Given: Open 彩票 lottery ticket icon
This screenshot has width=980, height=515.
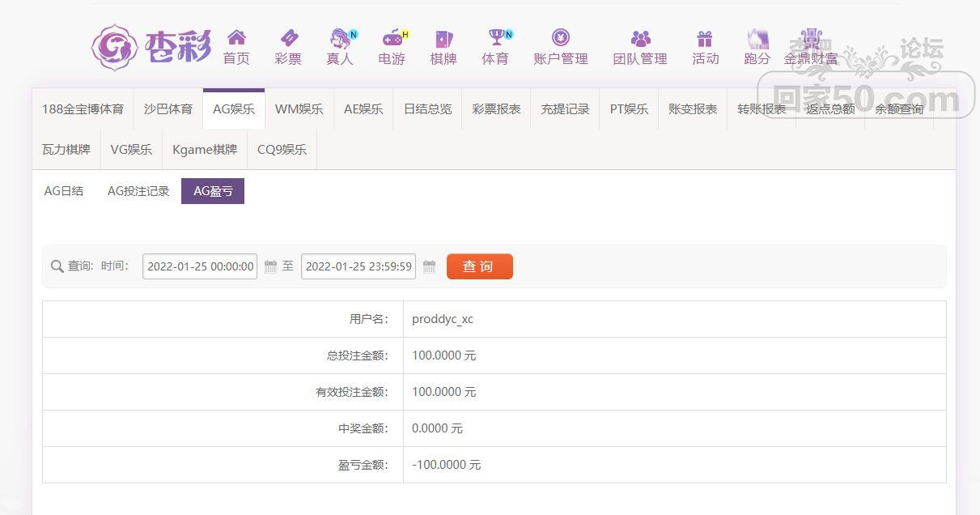Looking at the screenshot, I should [x=288, y=37].
